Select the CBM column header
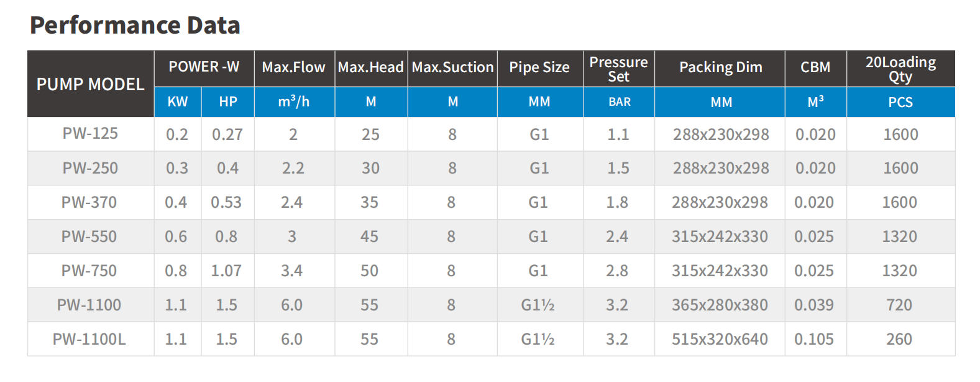Image resolution: width=980 pixels, height=382 pixels. (x=815, y=67)
